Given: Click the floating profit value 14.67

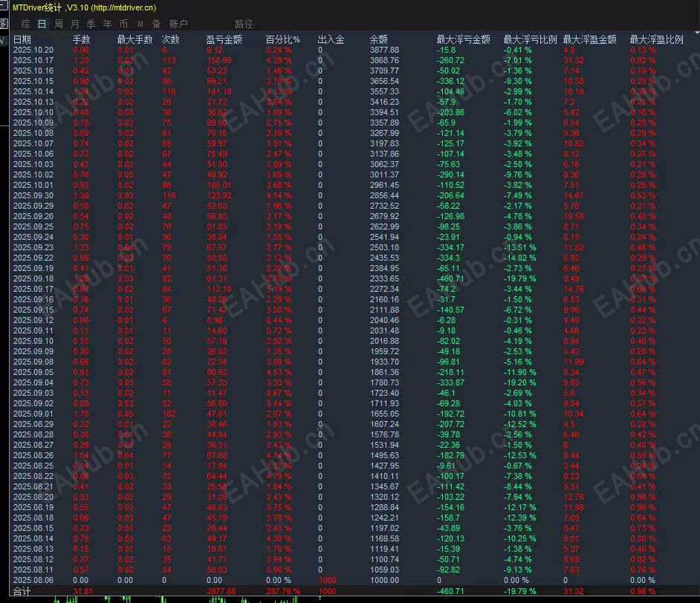Looking at the screenshot, I should (574, 195).
